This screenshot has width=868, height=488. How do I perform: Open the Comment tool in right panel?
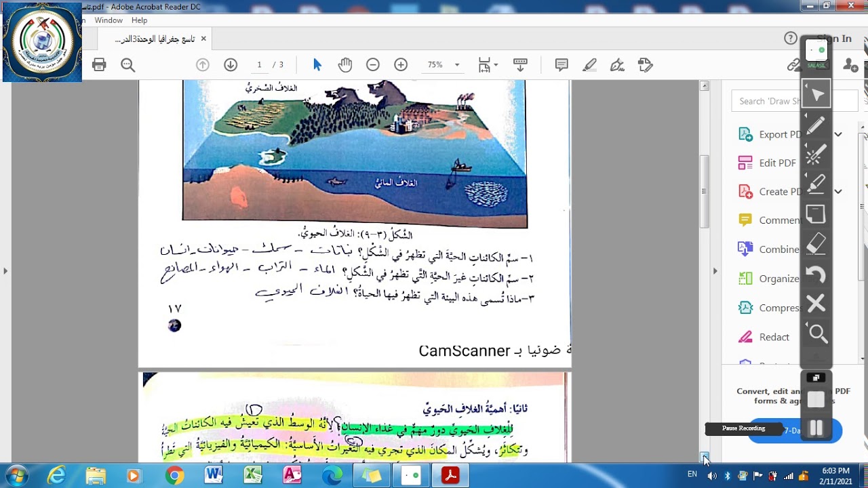(770, 220)
